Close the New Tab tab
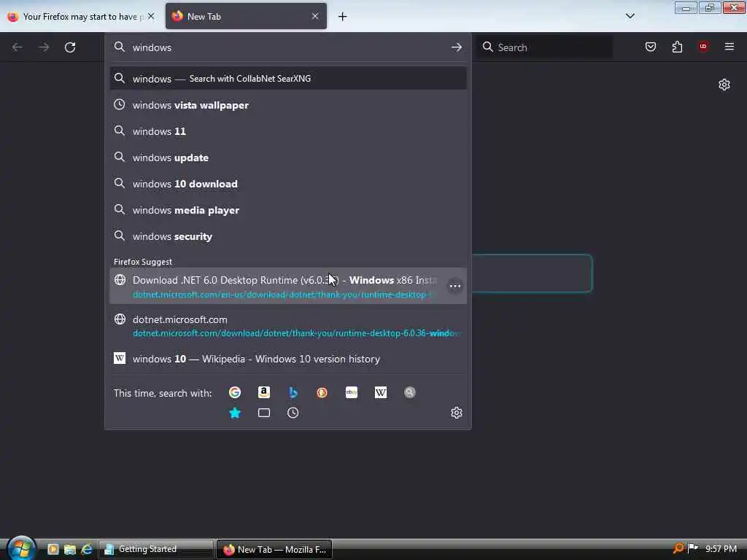The image size is (747, 560). (x=315, y=16)
